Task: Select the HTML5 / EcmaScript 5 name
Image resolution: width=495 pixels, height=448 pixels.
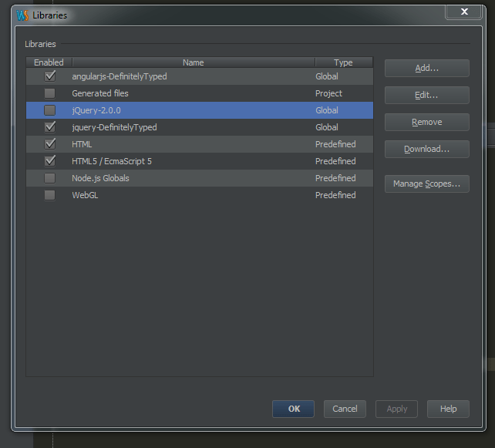Action: (112, 161)
